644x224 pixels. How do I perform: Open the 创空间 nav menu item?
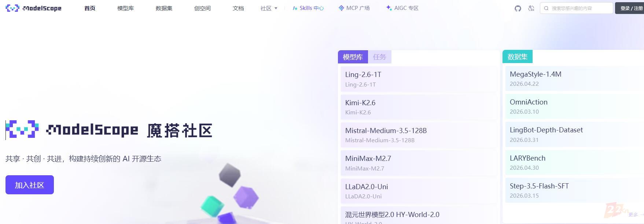202,8
